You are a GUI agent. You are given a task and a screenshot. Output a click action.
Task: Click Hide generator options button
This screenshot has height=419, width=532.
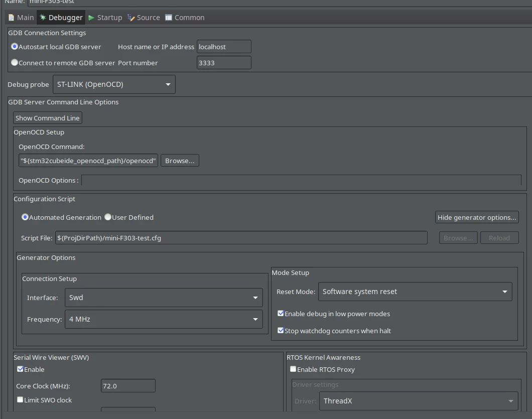click(477, 217)
